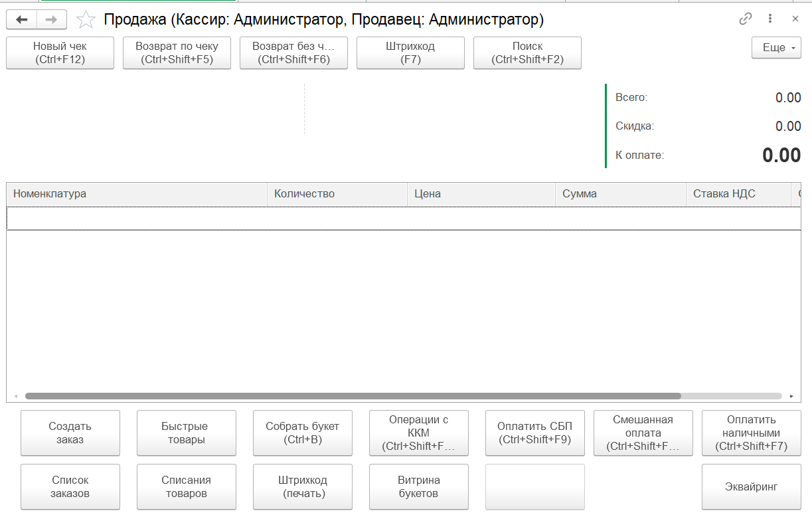The width and height of the screenshot is (812, 517).
Task: Expand the Еще dropdown menu
Action: (x=776, y=48)
